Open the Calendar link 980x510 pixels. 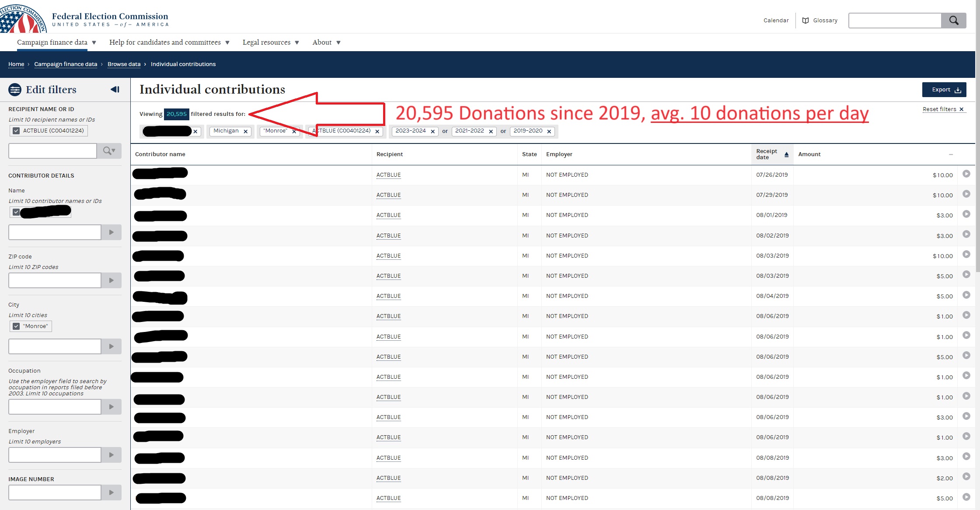click(x=776, y=21)
